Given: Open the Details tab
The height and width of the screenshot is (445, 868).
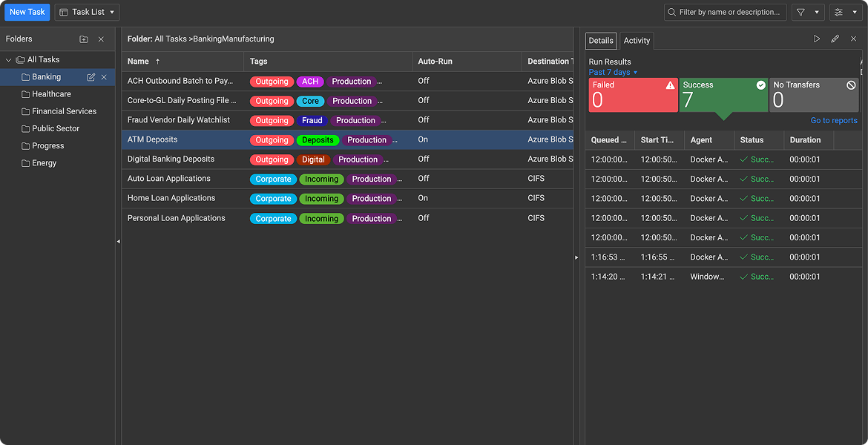Looking at the screenshot, I should coord(601,40).
